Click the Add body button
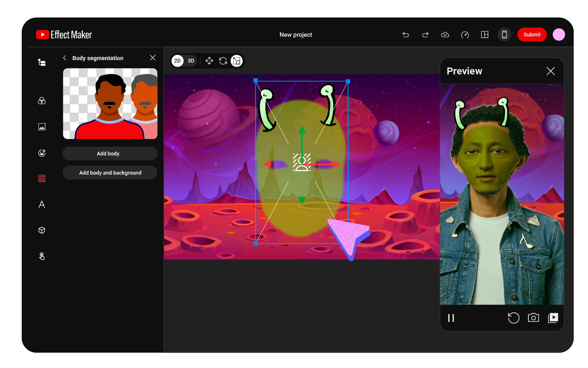This screenshot has width=588, height=368. pos(110,153)
